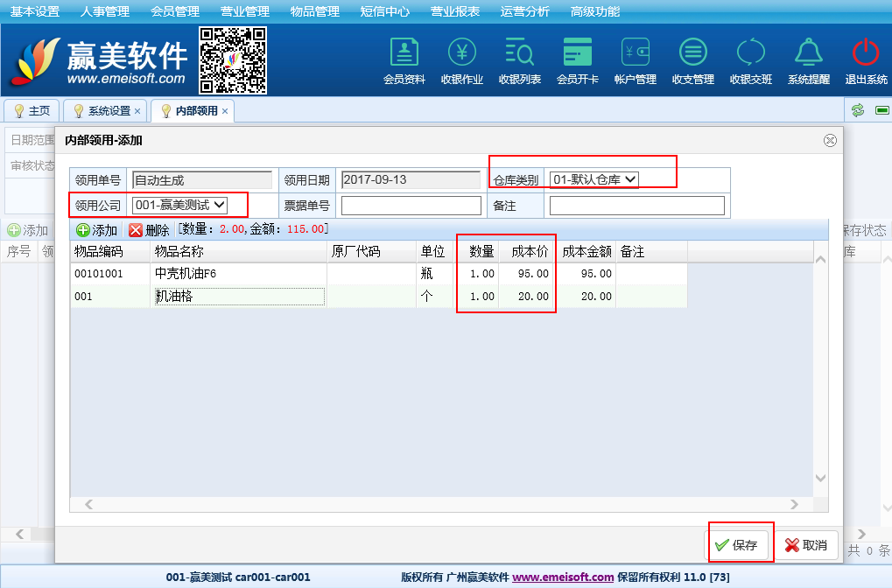This screenshot has height=588, width=892.
Task: Open the 物品管理 menu
Action: pyautogui.click(x=314, y=11)
